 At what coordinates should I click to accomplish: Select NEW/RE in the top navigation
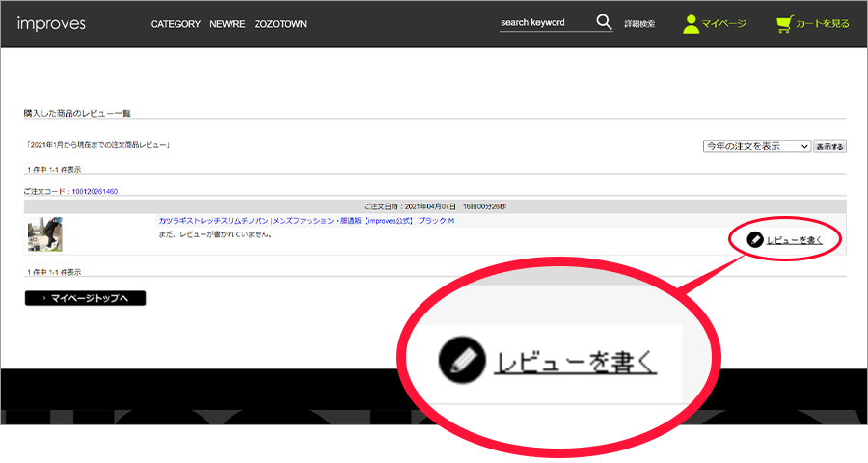pyautogui.click(x=228, y=24)
